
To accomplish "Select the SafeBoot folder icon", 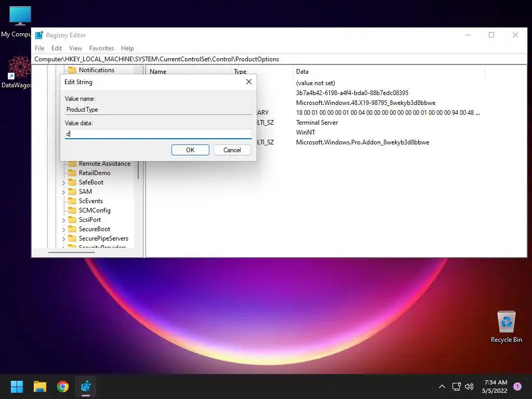I will click(72, 182).
